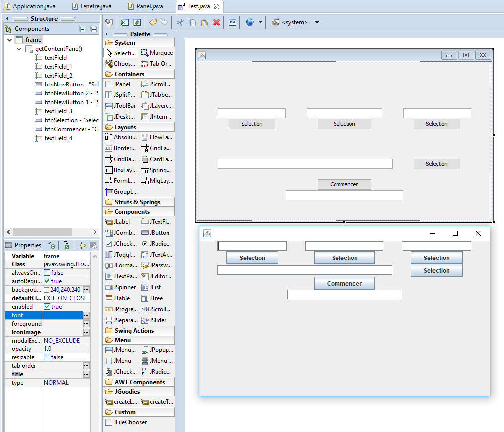This screenshot has height=432, width=504.
Task: Click the Test/Preview window icon
Action: tap(124, 23)
